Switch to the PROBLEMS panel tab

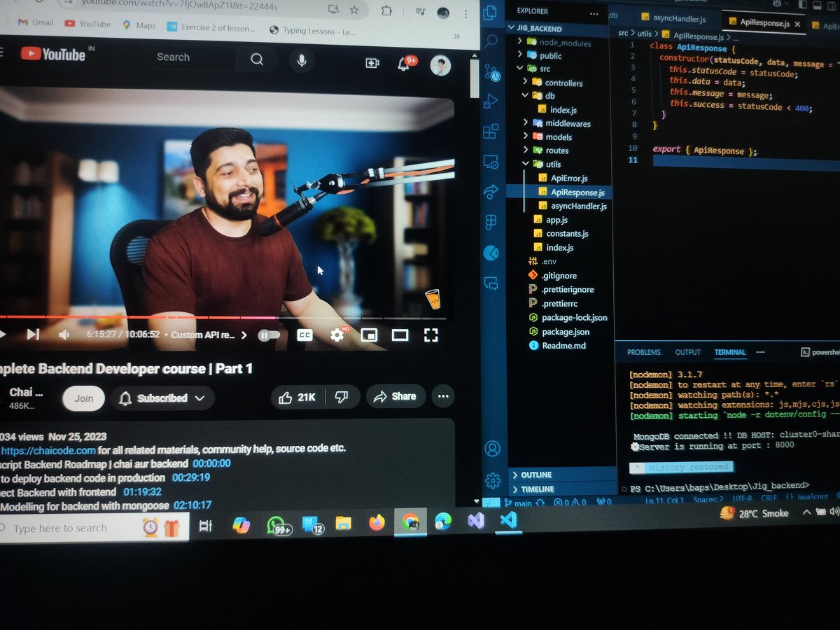point(643,352)
